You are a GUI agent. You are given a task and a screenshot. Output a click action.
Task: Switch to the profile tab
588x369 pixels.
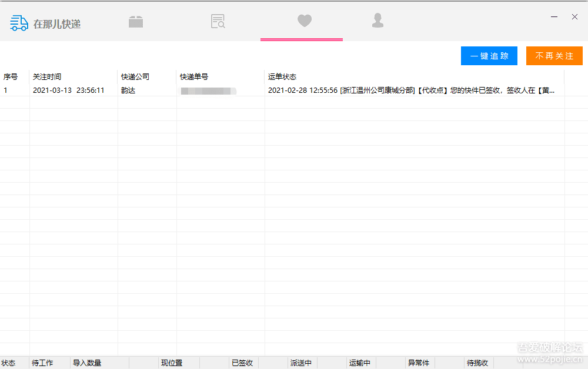pyautogui.click(x=377, y=26)
